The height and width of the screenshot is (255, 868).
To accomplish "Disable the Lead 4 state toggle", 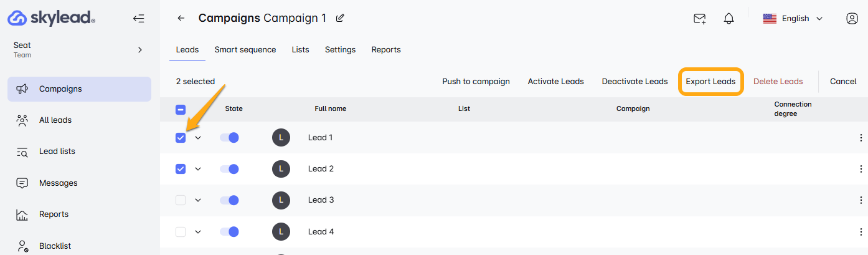I will (230, 232).
